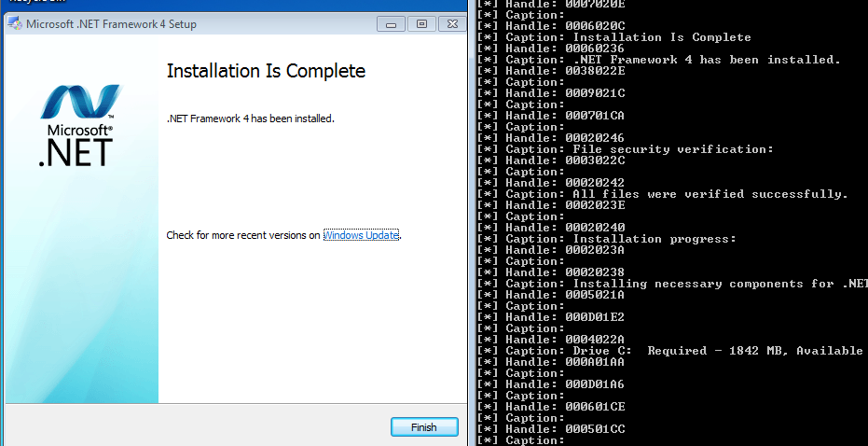Click console line 'Handle: 00020246'

(551, 138)
